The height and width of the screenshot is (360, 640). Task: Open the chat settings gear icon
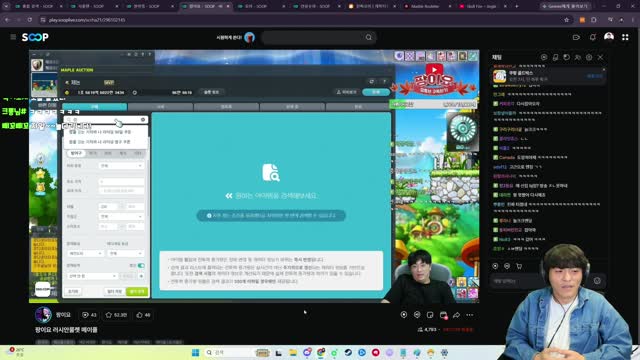(589, 58)
